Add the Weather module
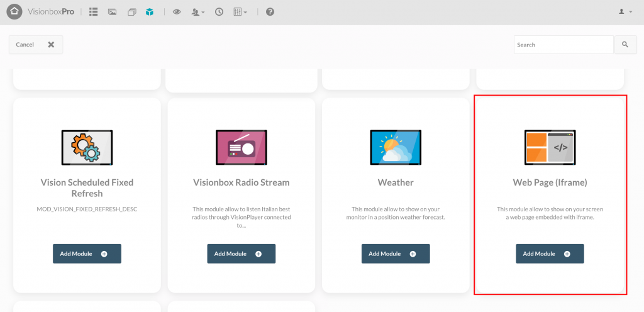644x312 pixels. point(396,253)
